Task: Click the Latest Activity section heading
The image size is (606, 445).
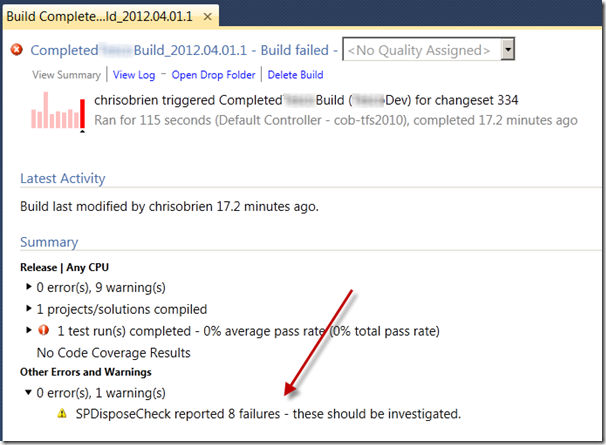Action: (63, 178)
